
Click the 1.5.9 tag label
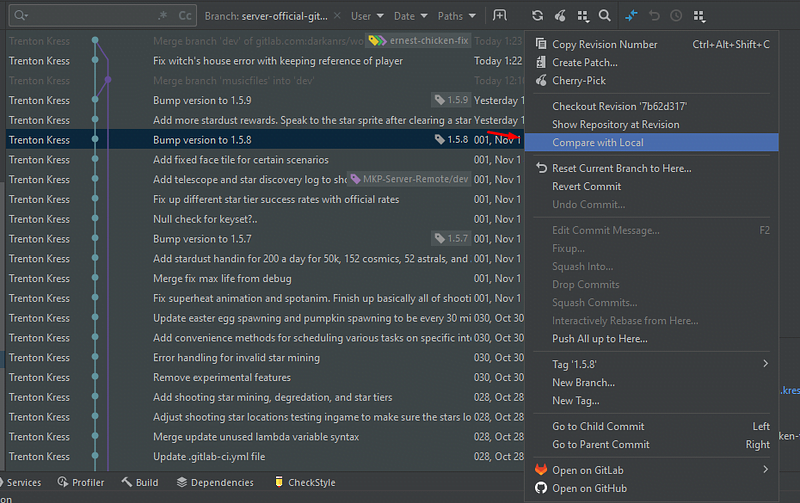(451, 100)
